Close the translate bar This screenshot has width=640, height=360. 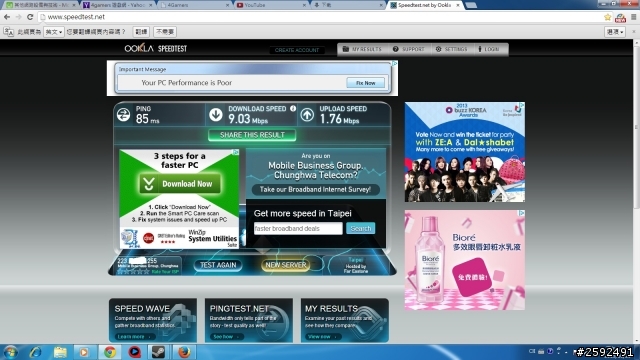634,32
